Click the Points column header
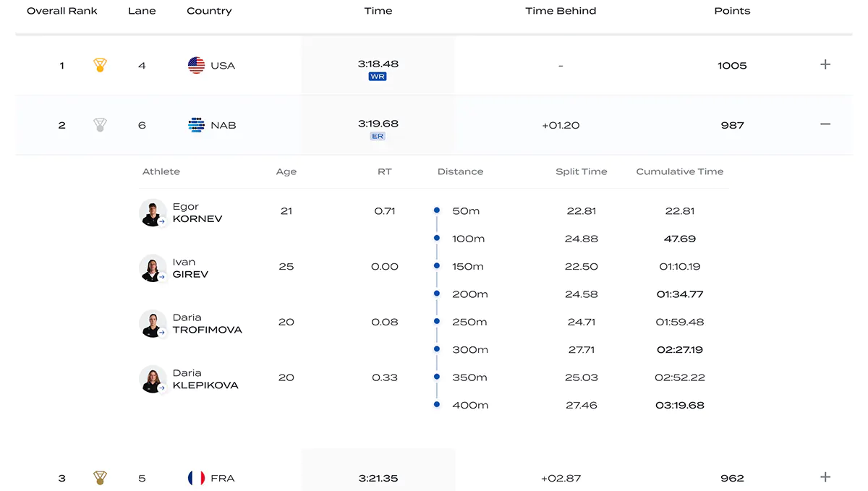Screen dimensions: 868x491 pos(732,11)
